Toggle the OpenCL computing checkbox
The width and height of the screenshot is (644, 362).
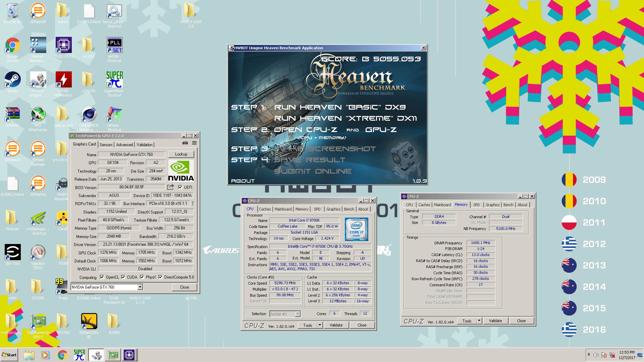click(102, 277)
